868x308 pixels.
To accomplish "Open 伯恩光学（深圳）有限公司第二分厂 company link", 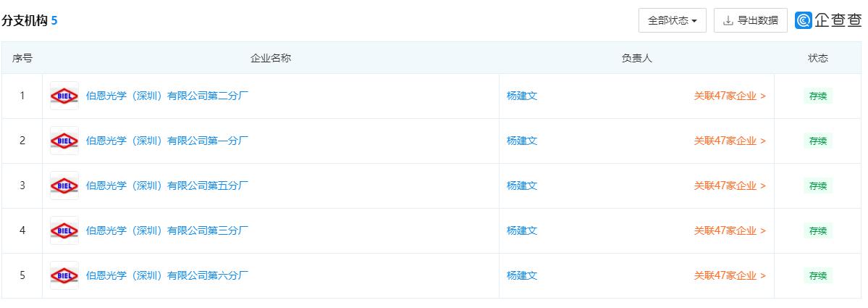I will click(x=167, y=96).
